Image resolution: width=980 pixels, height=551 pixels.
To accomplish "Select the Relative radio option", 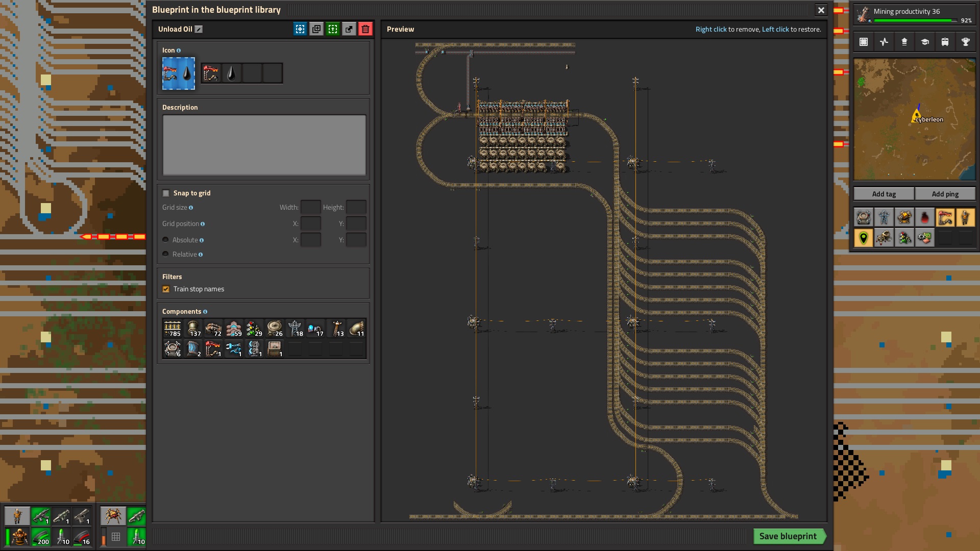I will (165, 254).
